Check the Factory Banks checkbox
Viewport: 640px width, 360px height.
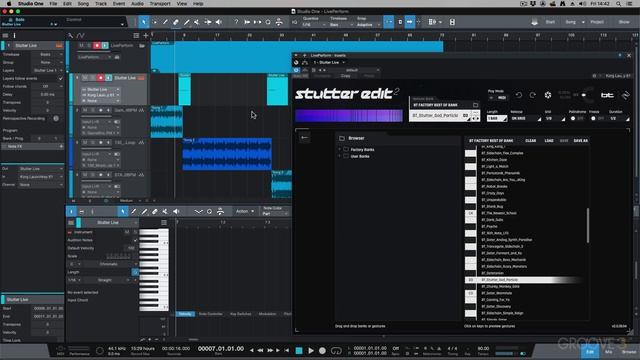click(x=346, y=149)
